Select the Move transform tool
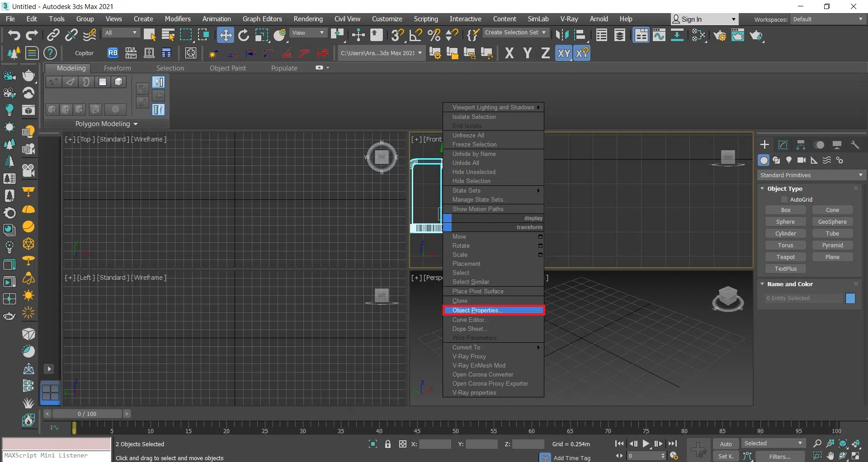 coord(225,35)
